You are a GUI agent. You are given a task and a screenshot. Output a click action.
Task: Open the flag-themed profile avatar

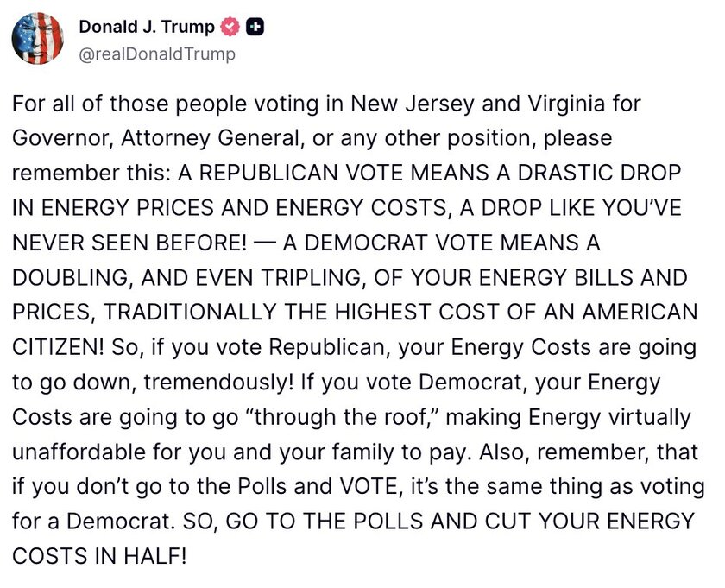(x=37, y=39)
